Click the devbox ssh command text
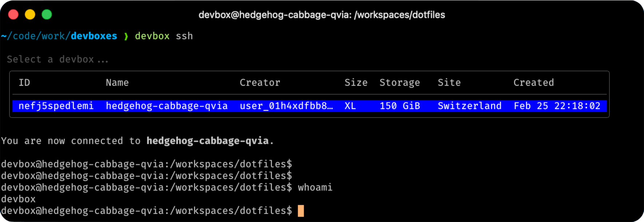Screen dimensions: 644x222 pyautogui.click(x=164, y=36)
